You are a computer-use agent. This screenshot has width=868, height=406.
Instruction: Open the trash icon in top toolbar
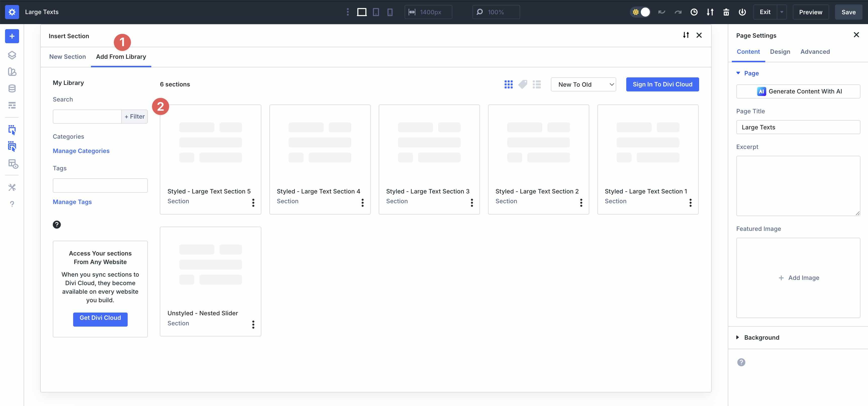click(726, 12)
